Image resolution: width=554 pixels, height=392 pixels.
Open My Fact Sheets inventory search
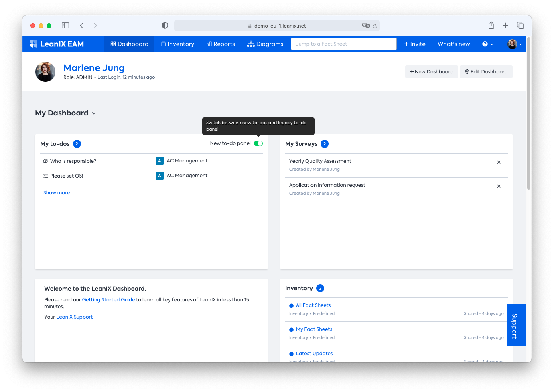coord(314,329)
